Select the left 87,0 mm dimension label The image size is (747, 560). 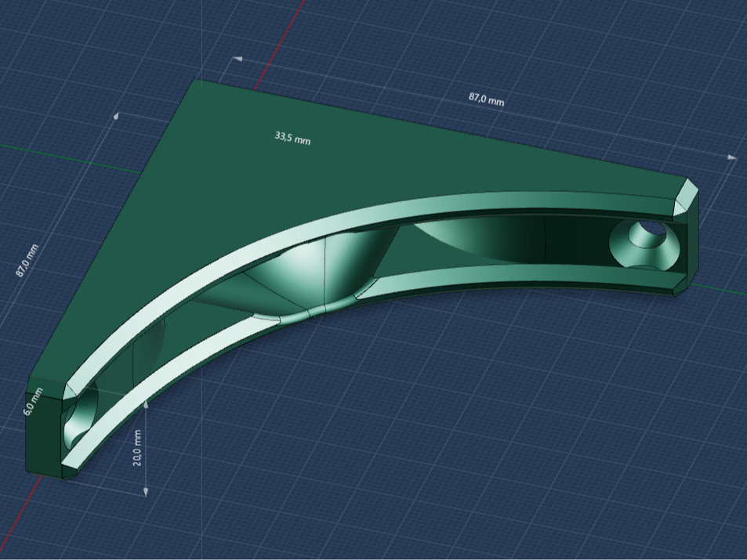pos(27,261)
